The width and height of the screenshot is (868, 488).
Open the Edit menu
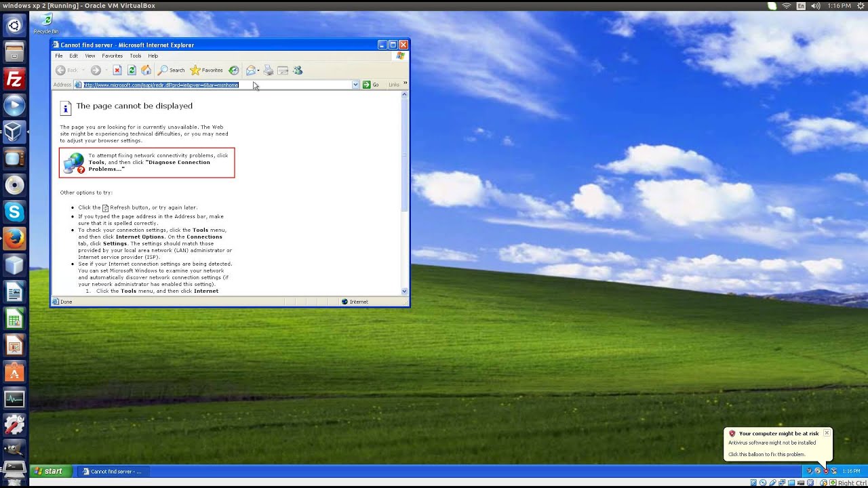(73, 56)
